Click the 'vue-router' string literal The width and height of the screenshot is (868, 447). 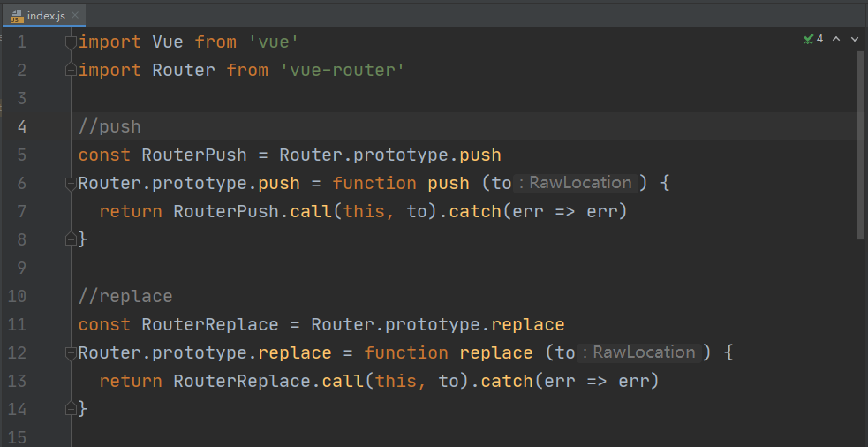point(343,71)
